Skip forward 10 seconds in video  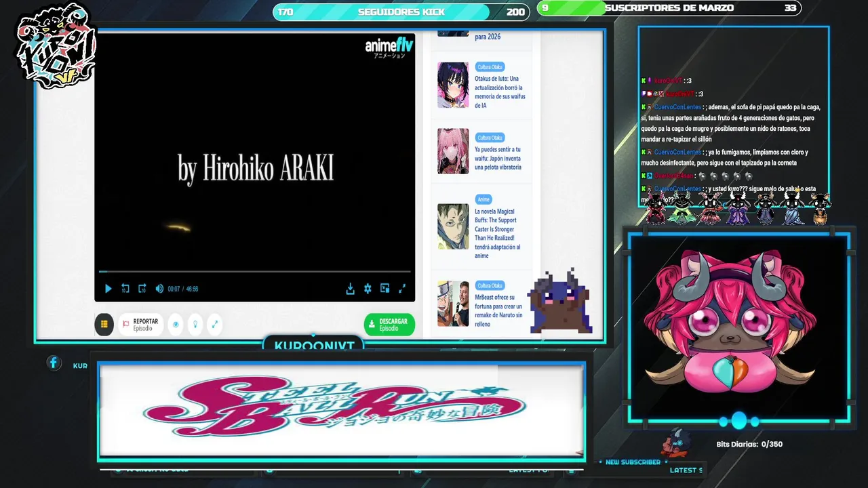pyautogui.click(x=142, y=289)
